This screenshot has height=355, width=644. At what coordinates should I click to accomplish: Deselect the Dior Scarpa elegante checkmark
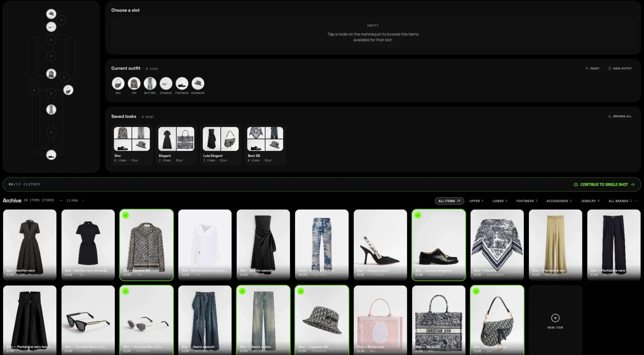coord(418,215)
